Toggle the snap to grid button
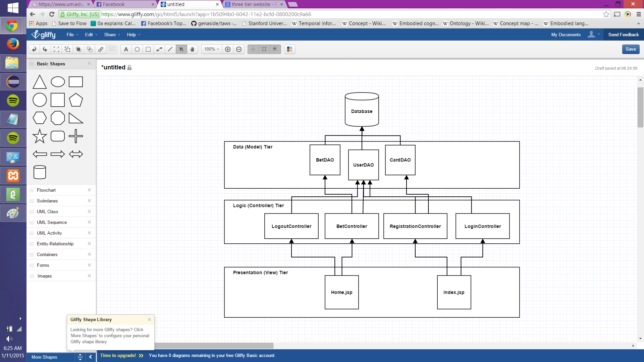644x362 pixels. coord(275,49)
